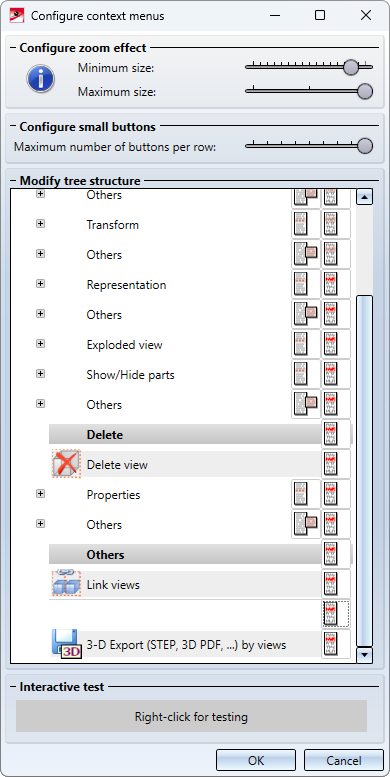
Task: Toggle the red-highlight button on Representation row
Action: point(335,284)
